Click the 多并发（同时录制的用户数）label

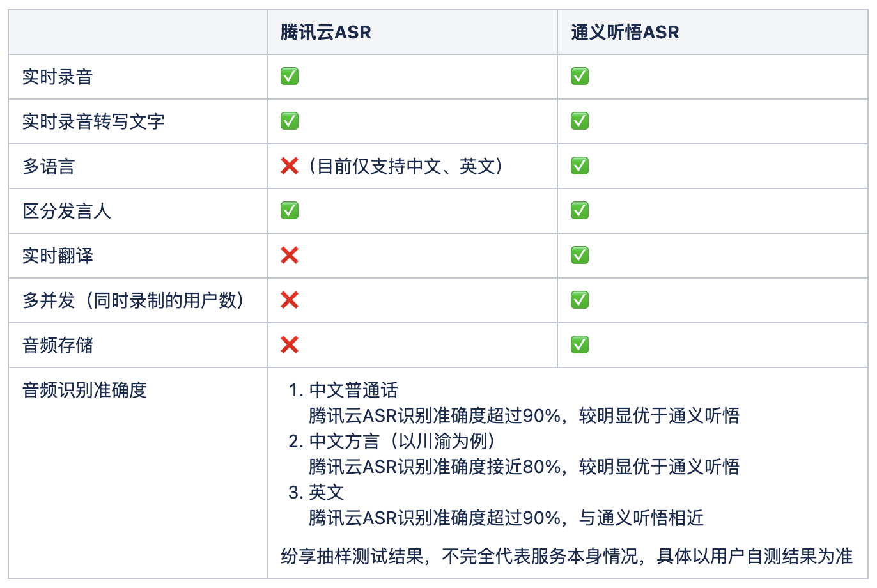[x=133, y=300]
